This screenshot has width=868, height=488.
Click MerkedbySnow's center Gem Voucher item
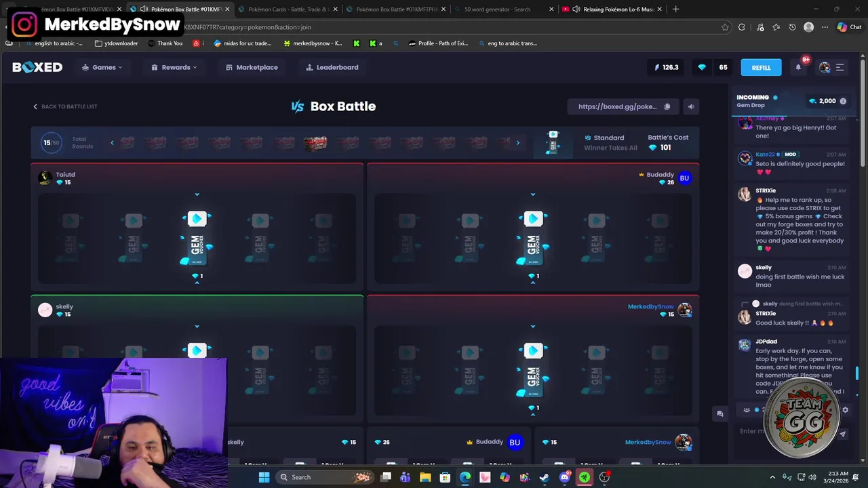(x=533, y=371)
